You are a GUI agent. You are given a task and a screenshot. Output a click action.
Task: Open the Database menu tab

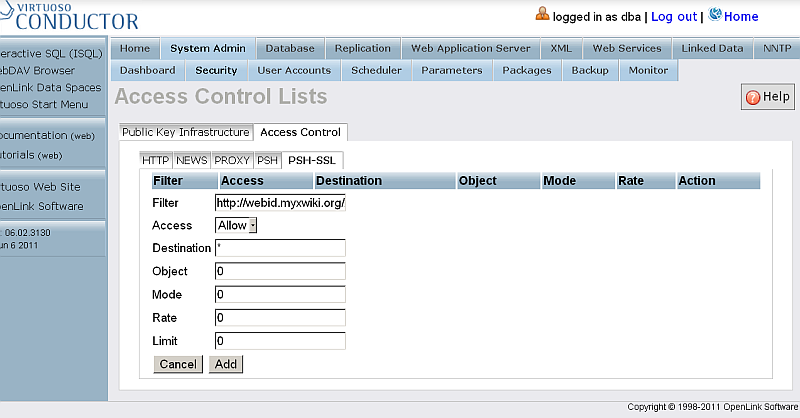290,48
